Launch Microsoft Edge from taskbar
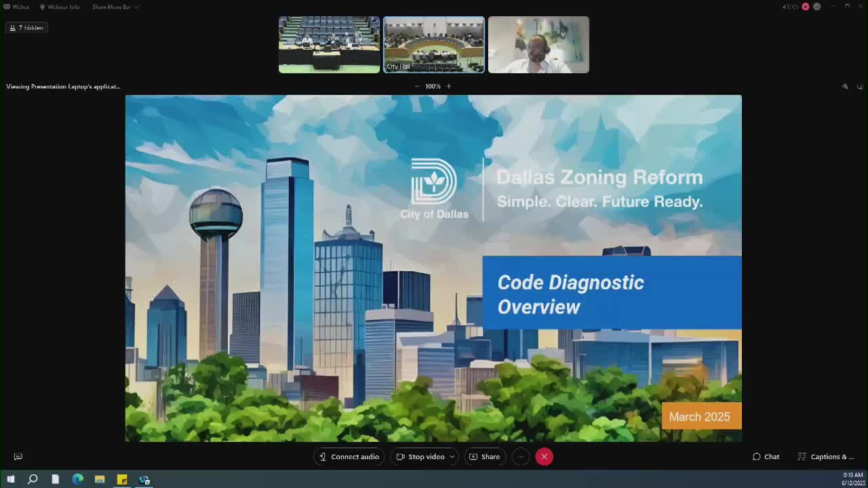The height and width of the screenshot is (488, 868). [x=77, y=479]
